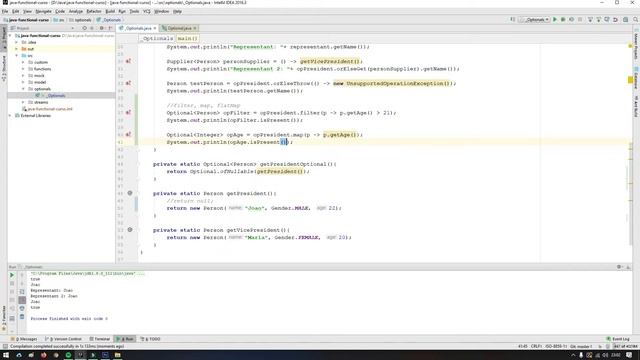Expand the custom package
Screen dimensions: 640x360
click(23, 62)
